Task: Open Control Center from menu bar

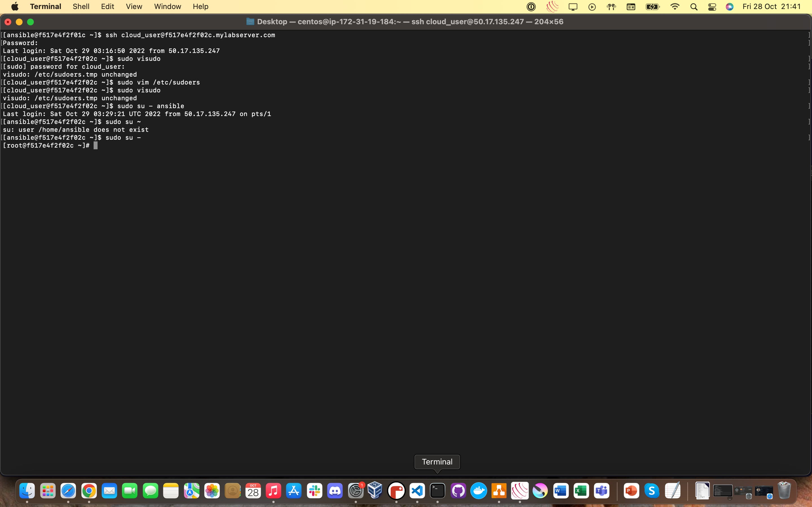Action: (x=712, y=7)
